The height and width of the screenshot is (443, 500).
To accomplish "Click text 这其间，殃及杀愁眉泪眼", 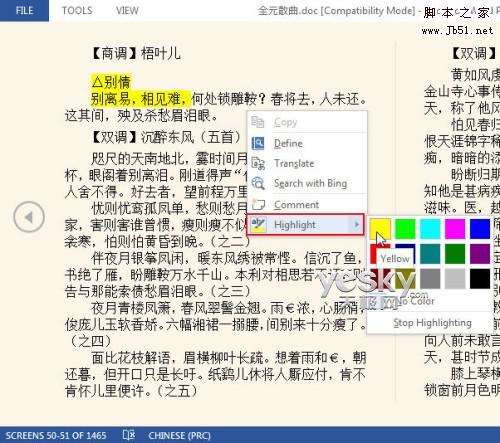I will click(142, 115).
